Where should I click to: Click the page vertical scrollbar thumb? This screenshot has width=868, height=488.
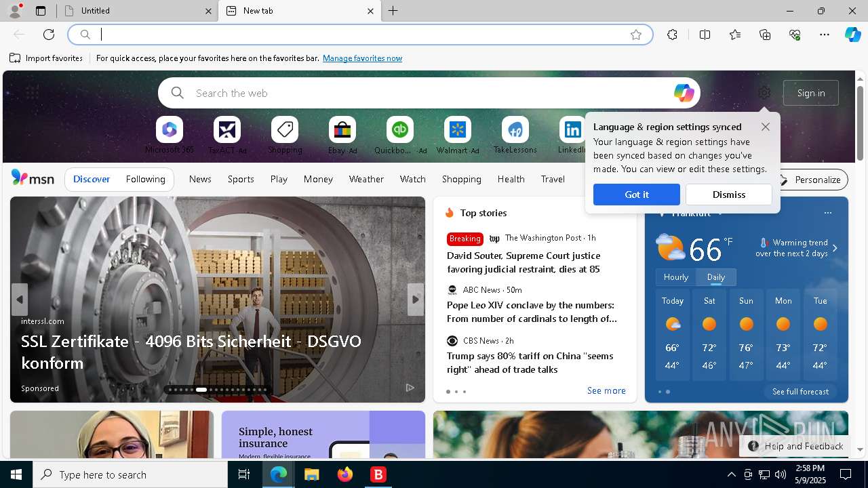click(x=861, y=123)
